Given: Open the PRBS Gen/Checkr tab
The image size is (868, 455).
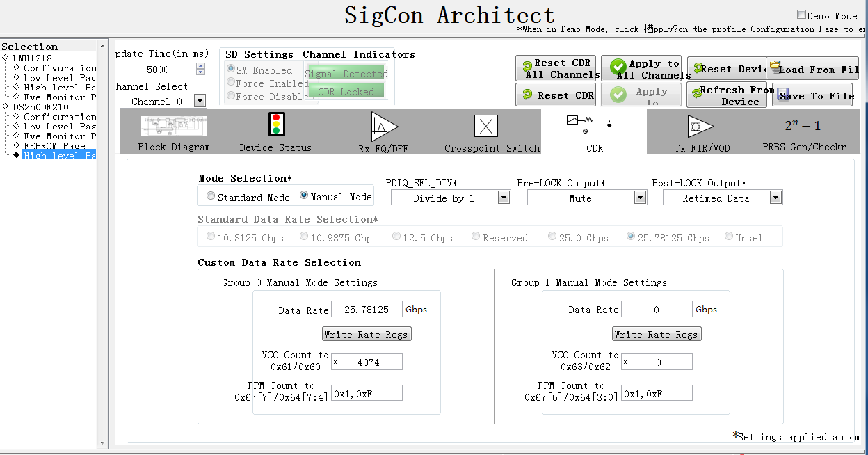Looking at the screenshot, I should point(804,133).
